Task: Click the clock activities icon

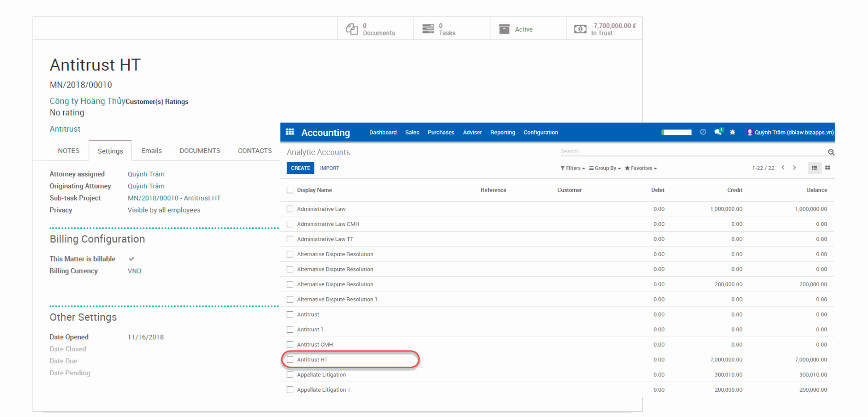Action: click(703, 132)
